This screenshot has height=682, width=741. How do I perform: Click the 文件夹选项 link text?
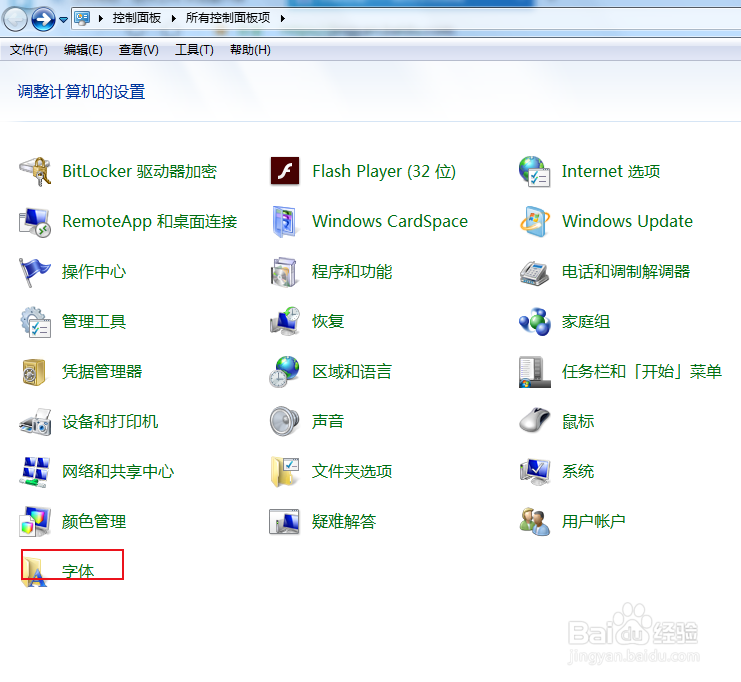(352, 472)
